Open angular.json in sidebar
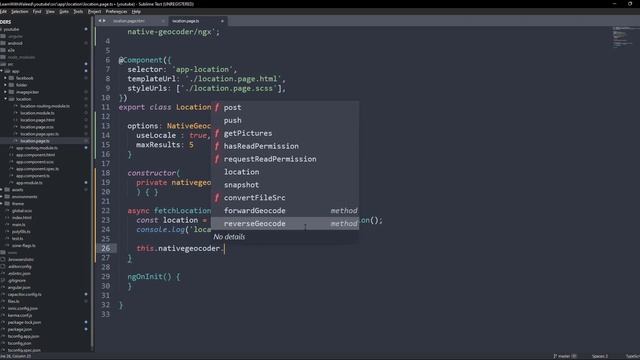This screenshot has height=360, width=640. click(x=19, y=287)
